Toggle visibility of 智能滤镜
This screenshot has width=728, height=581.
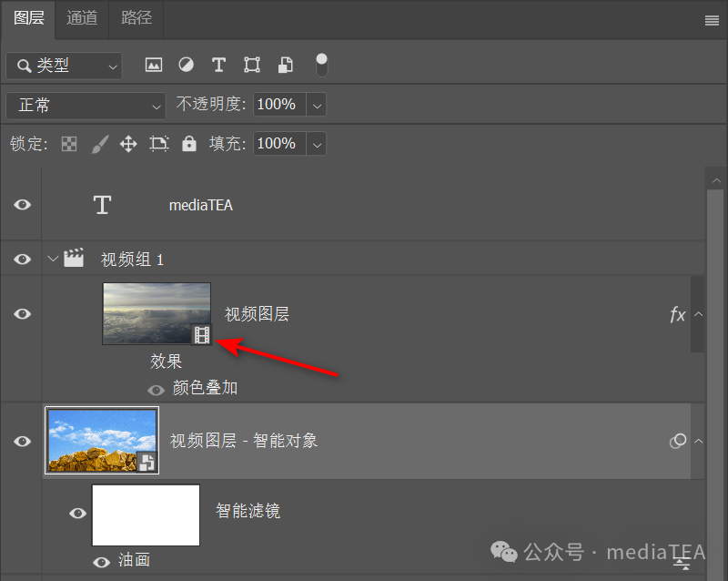78,513
